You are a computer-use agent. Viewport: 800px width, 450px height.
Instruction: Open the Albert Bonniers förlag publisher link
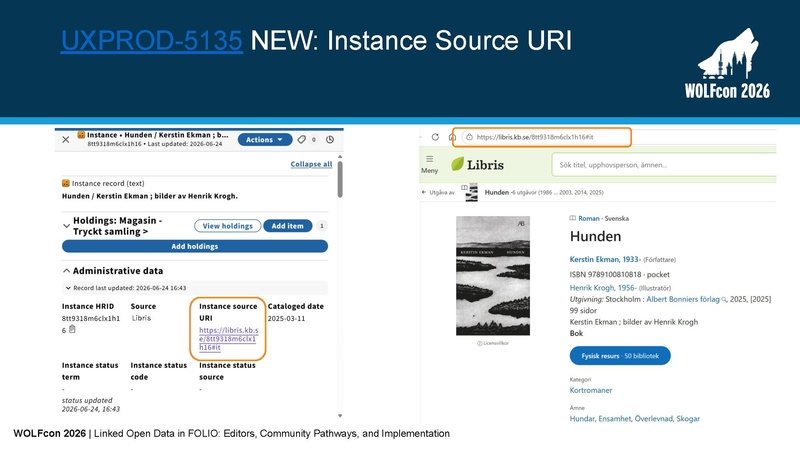pyautogui.click(x=683, y=299)
